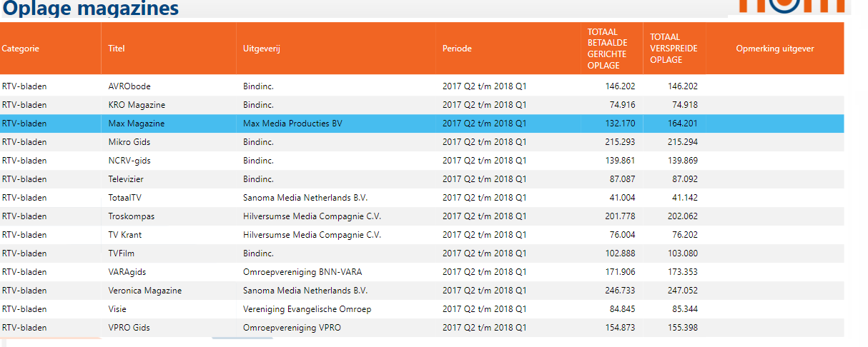Click publisher Omroepvereniging VPRO

tap(292, 328)
